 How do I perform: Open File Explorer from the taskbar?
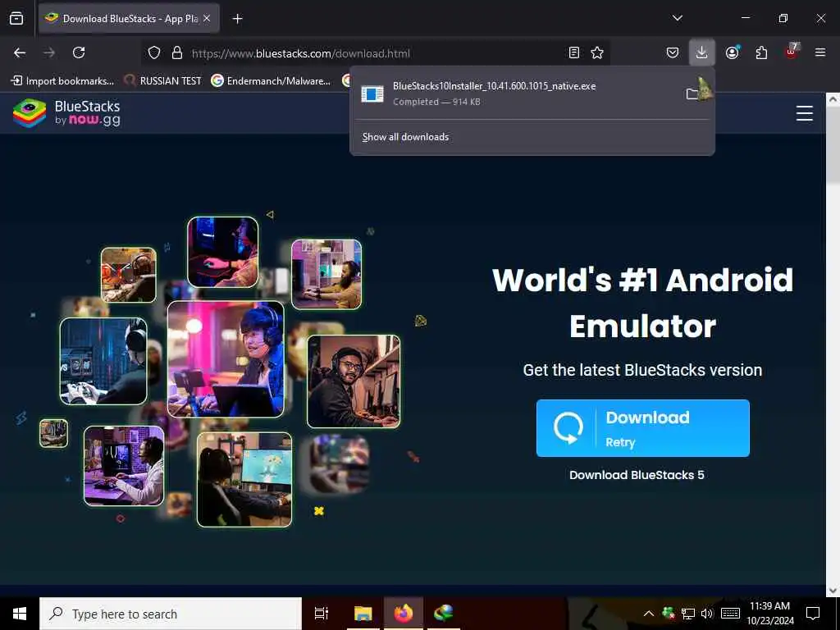[x=363, y=614]
